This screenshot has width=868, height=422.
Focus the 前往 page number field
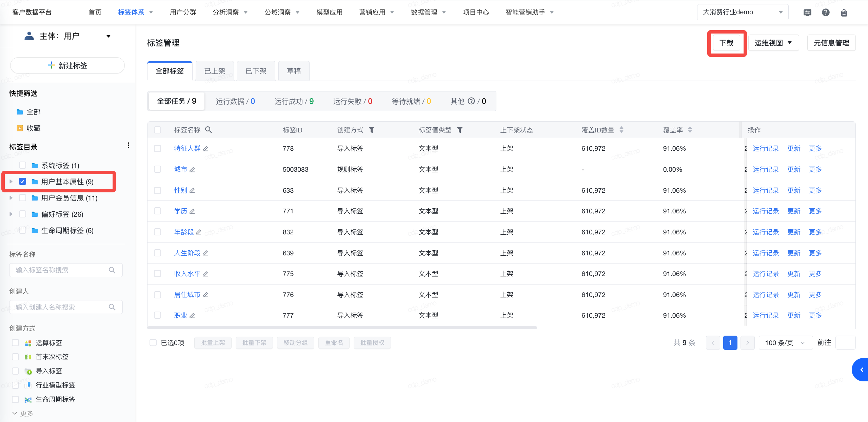coord(846,343)
